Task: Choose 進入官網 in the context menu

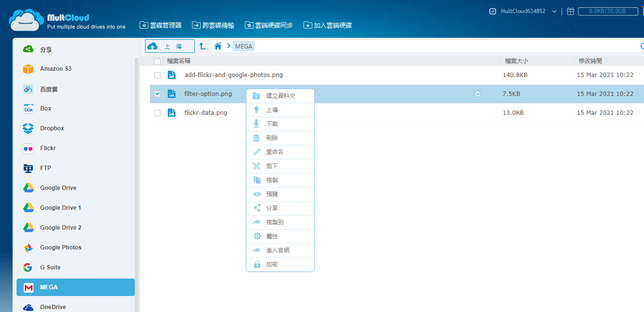Action: tap(280, 250)
